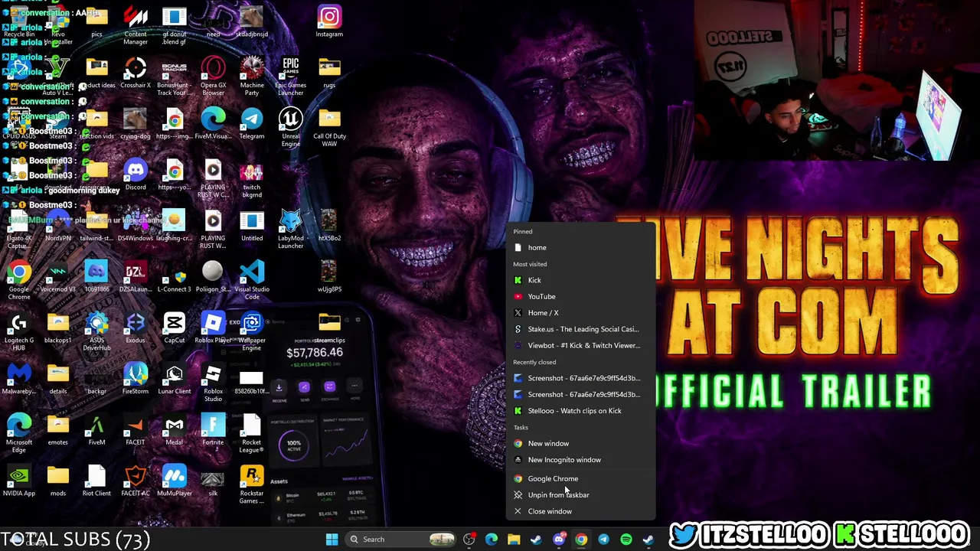Select the LabyMod Launcher icon
This screenshot has height=551, width=980.
pyautogui.click(x=291, y=230)
